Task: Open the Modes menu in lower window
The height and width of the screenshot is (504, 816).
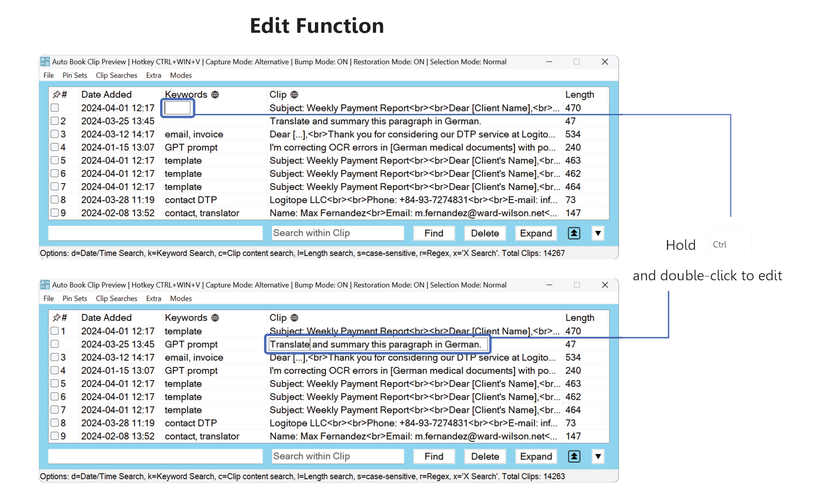Action: click(x=181, y=298)
